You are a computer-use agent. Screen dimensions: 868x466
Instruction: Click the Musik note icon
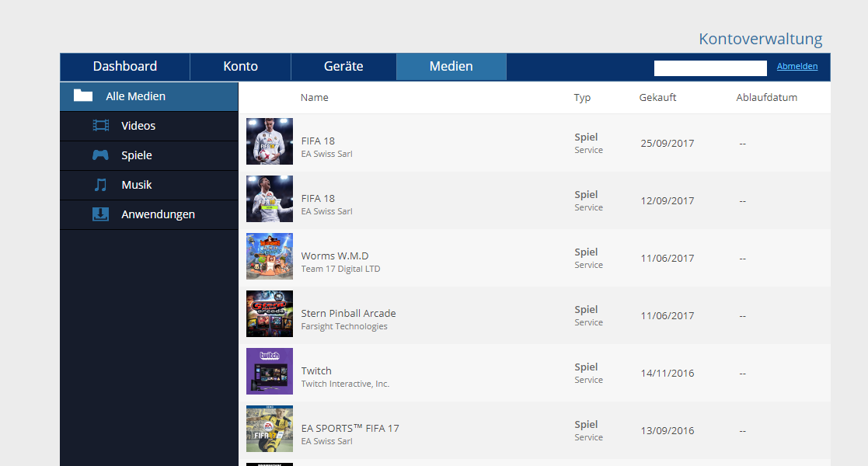(x=100, y=185)
